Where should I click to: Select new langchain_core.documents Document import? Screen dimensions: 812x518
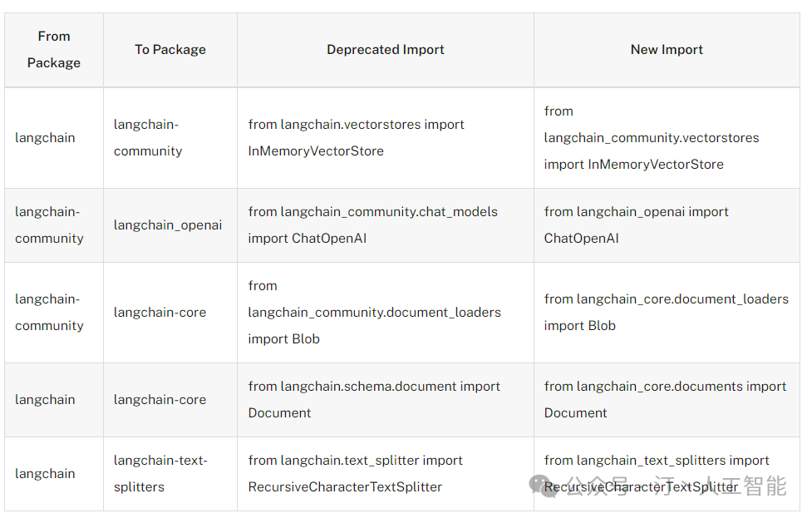point(665,400)
